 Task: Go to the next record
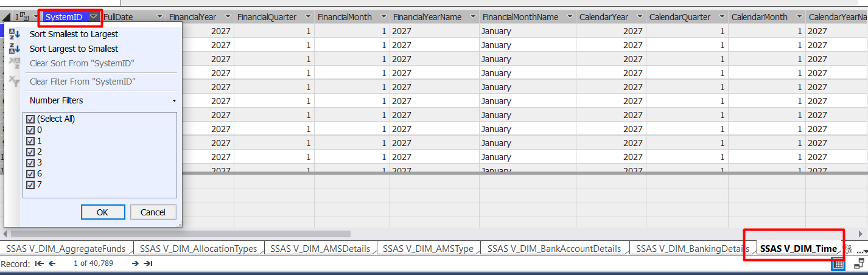click(135, 263)
